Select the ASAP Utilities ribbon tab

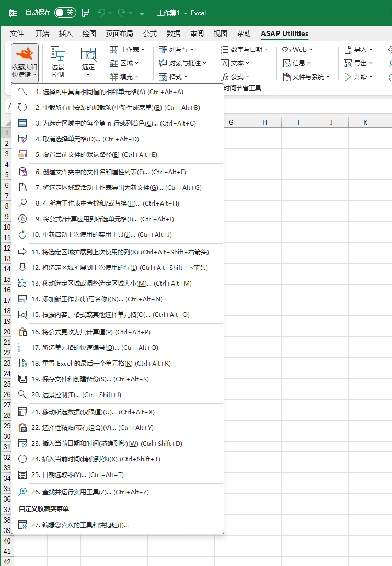point(284,33)
